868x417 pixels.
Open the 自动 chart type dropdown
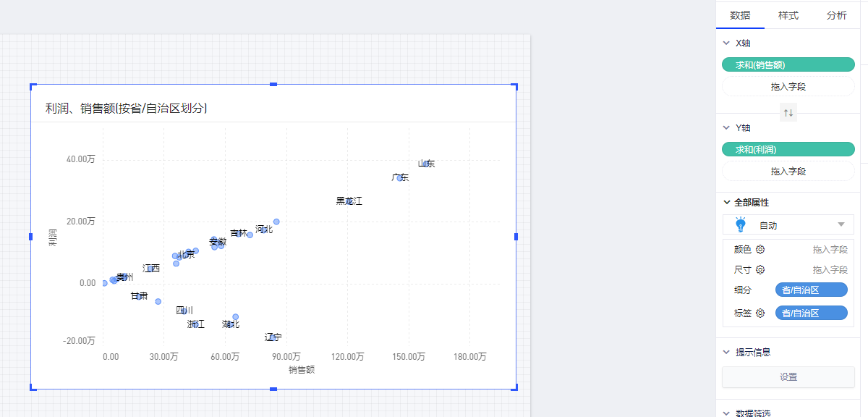(841, 225)
